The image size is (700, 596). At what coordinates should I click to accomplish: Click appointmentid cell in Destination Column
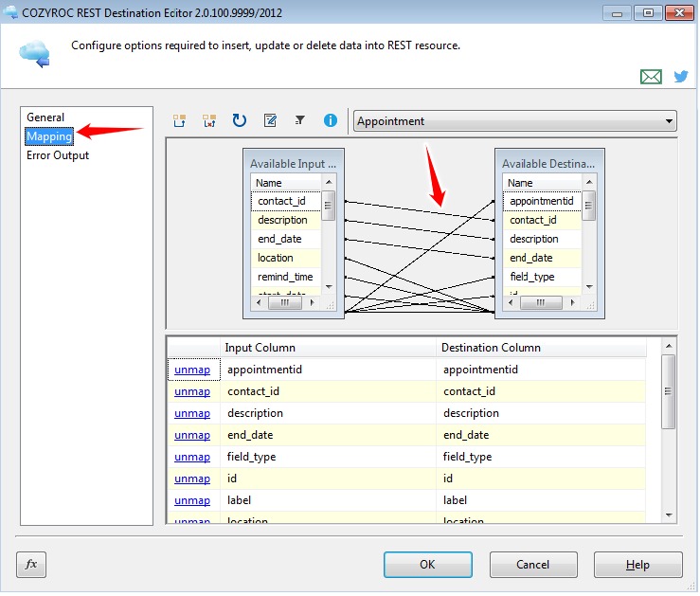click(x=541, y=370)
